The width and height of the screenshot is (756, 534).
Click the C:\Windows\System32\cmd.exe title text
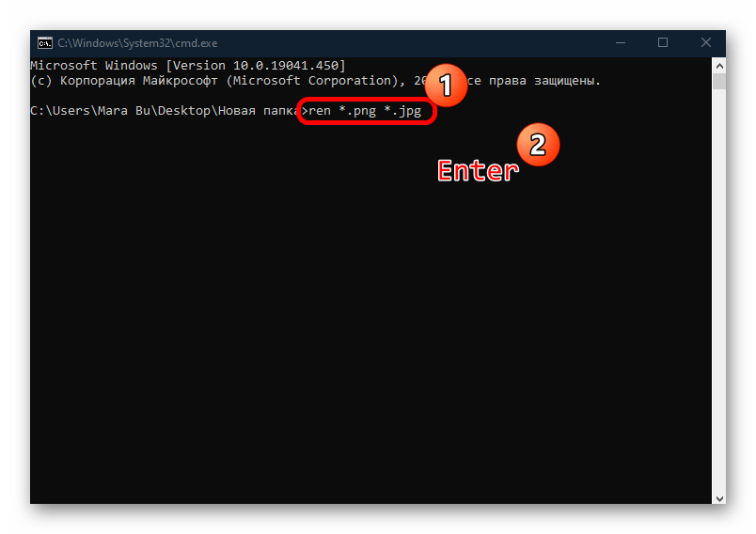pyautogui.click(x=137, y=43)
